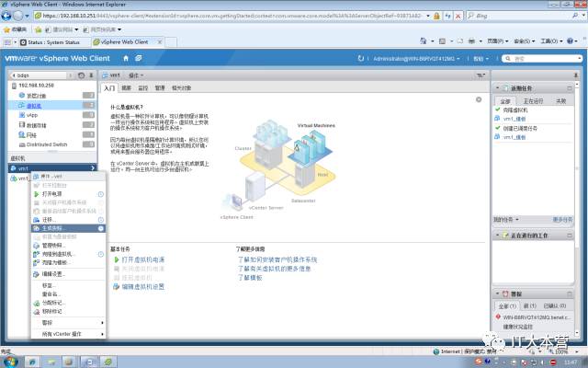588x368 pixels.
Task: Select 192.168.10.250 host in navigator
Action: 37,86
